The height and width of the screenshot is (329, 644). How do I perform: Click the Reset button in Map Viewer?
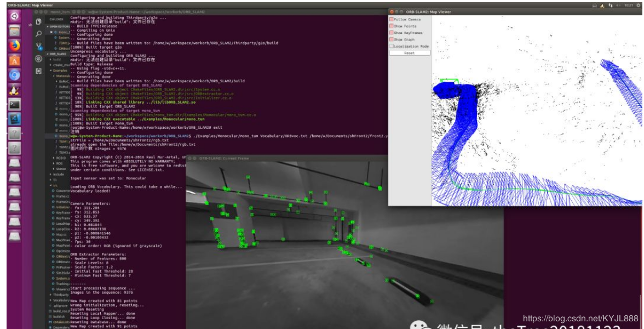pyautogui.click(x=410, y=53)
